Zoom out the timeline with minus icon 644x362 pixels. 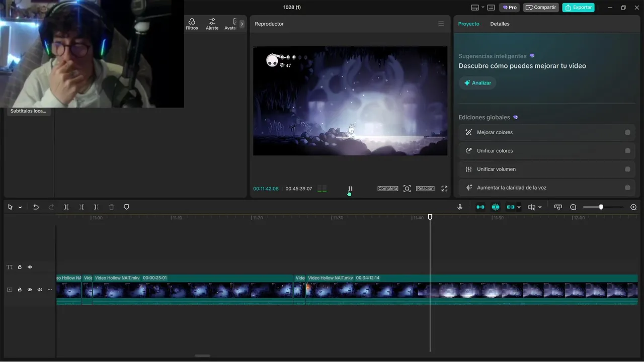pos(573,207)
